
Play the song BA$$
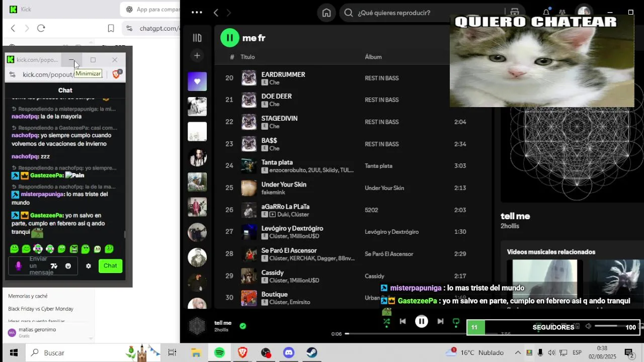pyautogui.click(x=269, y=140)
